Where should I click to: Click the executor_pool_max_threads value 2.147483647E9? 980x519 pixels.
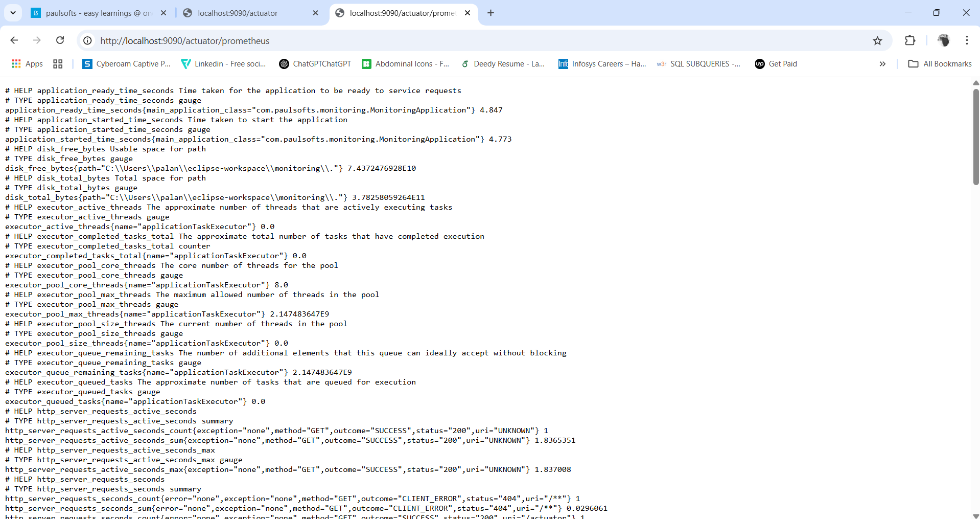coord(299,314)
